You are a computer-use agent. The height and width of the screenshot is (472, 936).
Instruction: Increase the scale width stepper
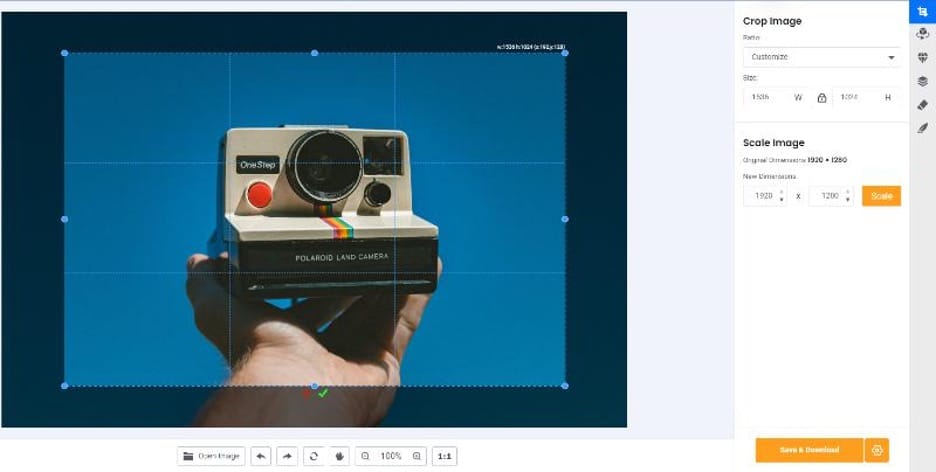click(x=782, y=192)
